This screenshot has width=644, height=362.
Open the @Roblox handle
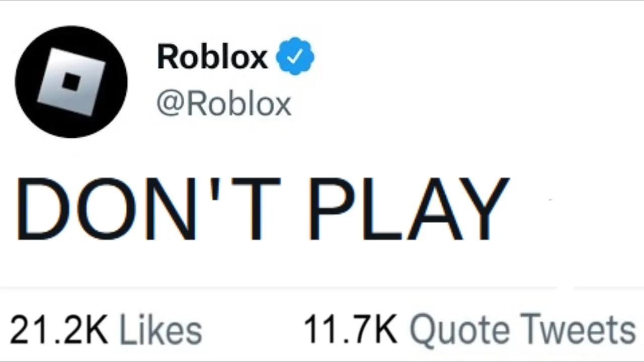(224, 104)
